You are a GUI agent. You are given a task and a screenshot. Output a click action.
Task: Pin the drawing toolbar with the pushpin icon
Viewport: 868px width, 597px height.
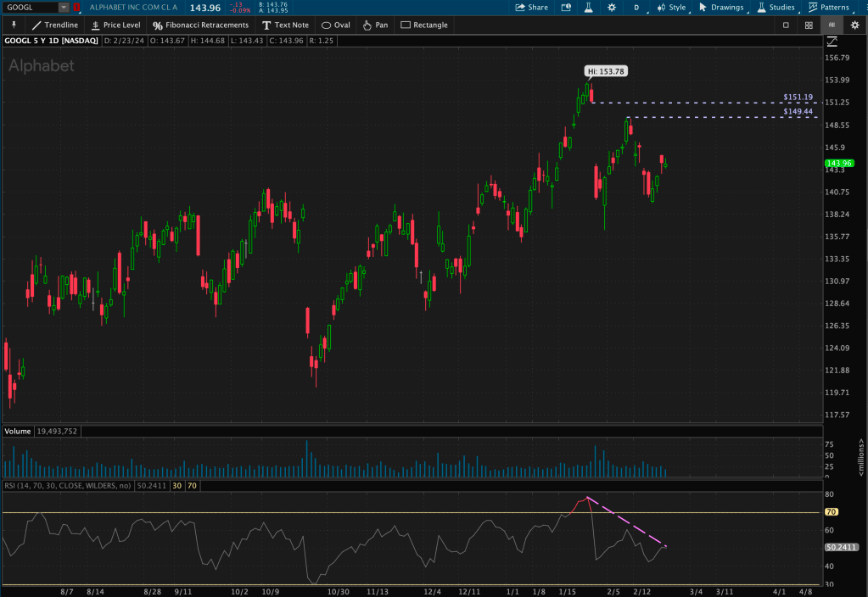point(14,25)
